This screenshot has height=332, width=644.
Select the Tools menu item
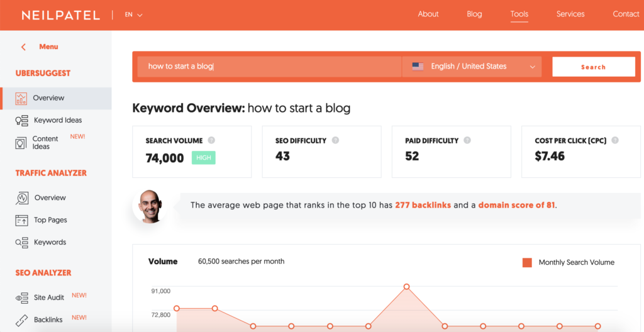click(x=519, y=14)
